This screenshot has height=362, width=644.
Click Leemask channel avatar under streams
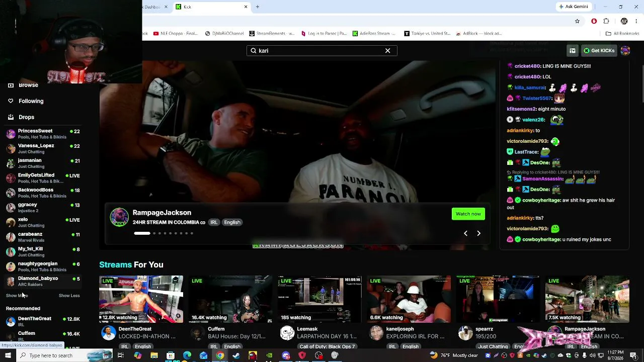[x=287, y=333]
